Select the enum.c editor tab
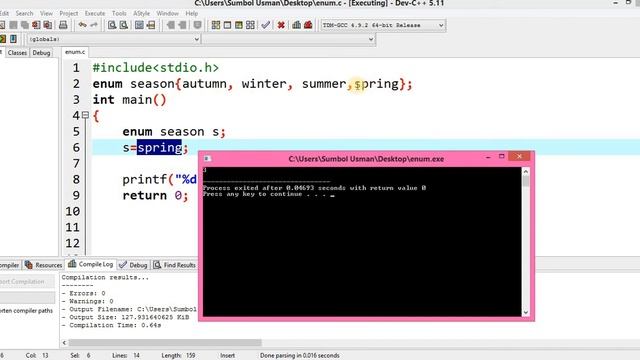The image size is (640, 360). (x=75, y=52)
